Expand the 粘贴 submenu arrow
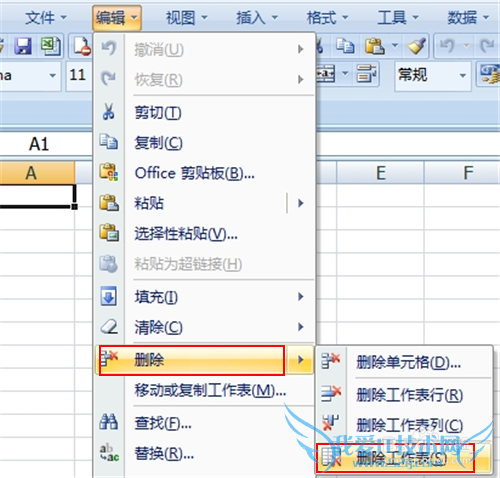The width and height of the screenshot is (500, 478). [301, 203]
